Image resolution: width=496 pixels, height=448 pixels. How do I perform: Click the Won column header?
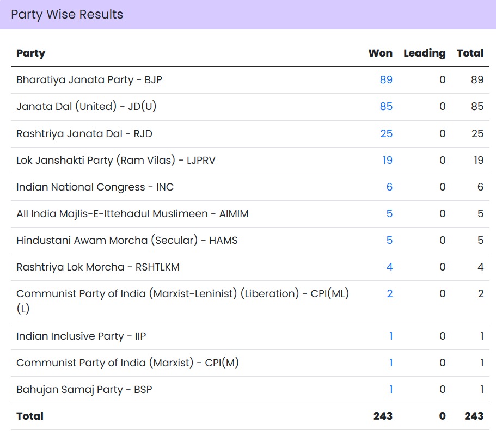(380, 53)
